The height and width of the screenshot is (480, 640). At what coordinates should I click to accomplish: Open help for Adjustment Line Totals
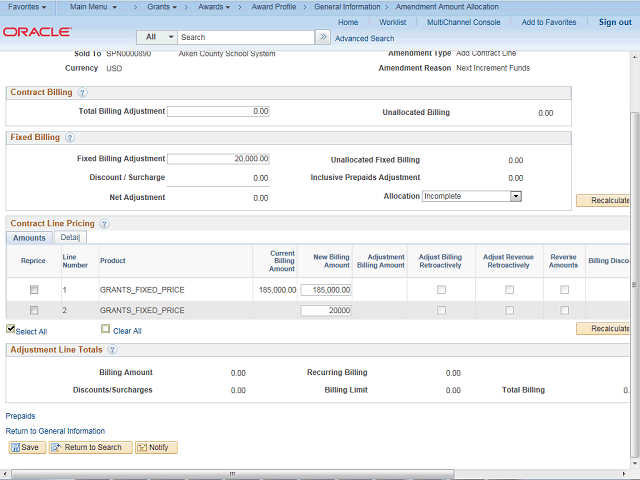coord(112,350)
